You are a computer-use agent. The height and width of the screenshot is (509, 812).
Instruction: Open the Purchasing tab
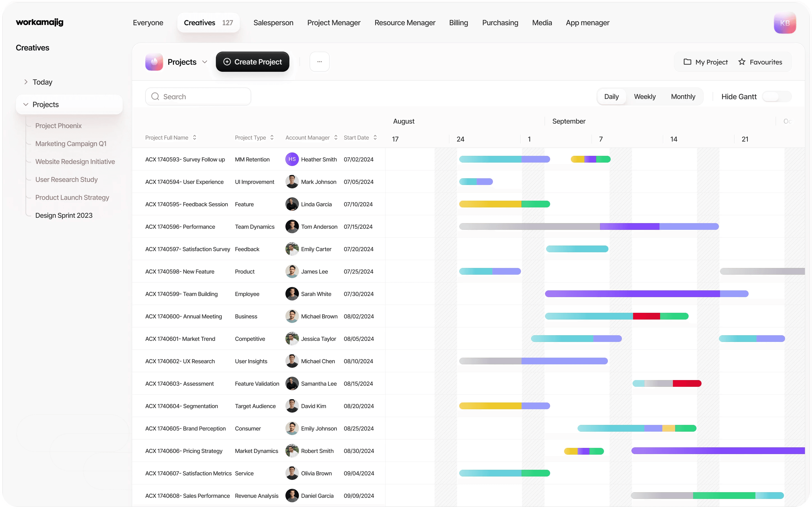point(500,22)
